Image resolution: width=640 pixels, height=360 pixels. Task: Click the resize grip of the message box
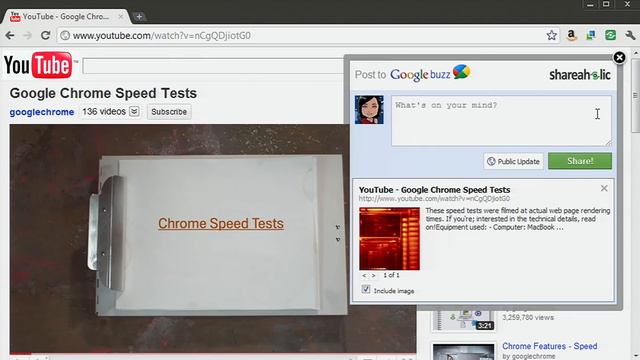click(x=609, y=143)
